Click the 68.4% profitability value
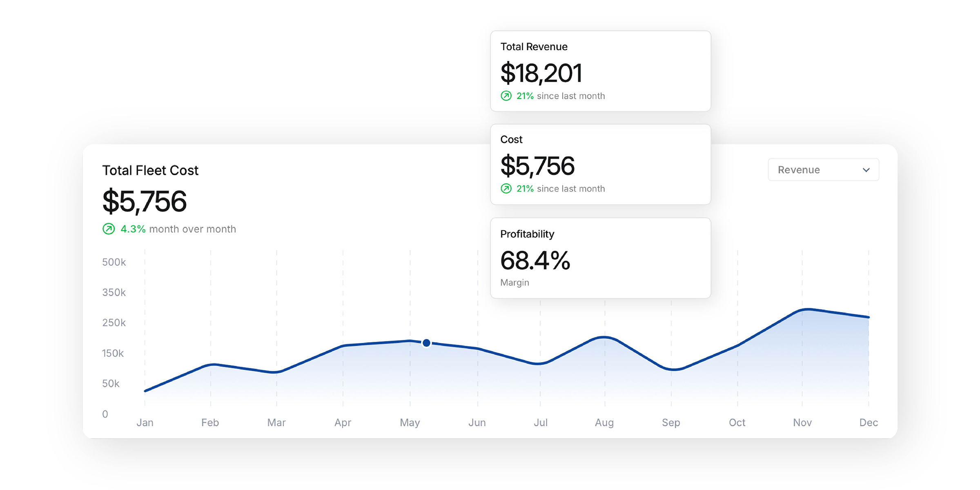Image resolution: width=980 pixels, height=490 pixels. click(535, 261)
